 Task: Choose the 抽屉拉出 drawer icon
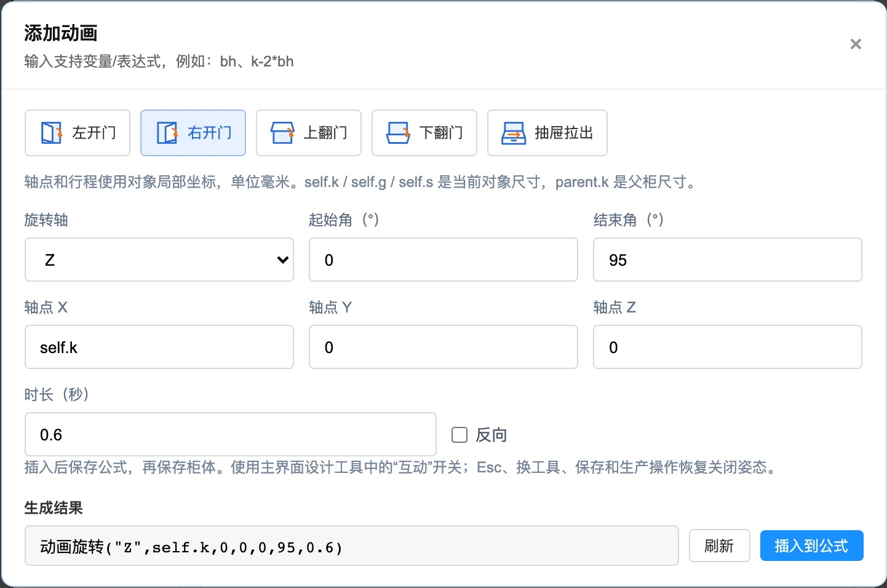[514, 133]
